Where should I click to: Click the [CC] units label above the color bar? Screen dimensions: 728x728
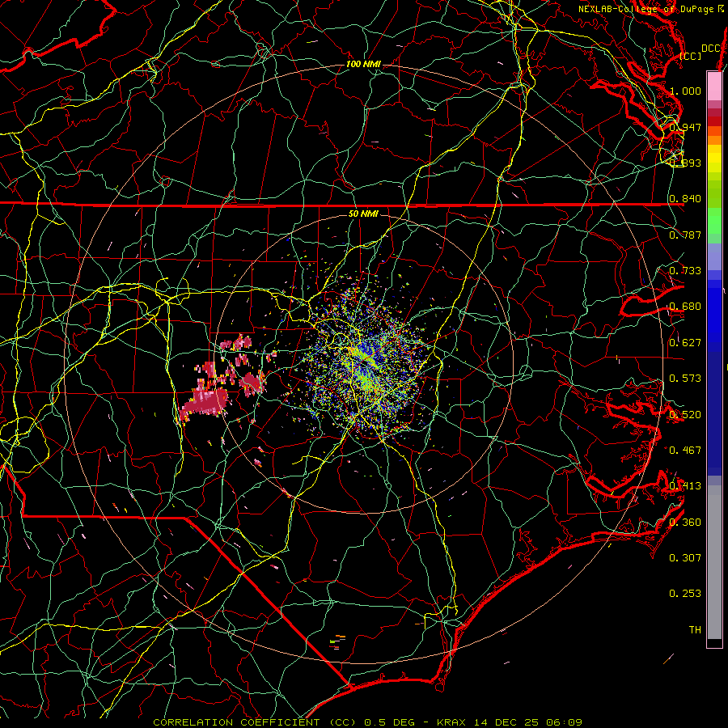point(691,56)
